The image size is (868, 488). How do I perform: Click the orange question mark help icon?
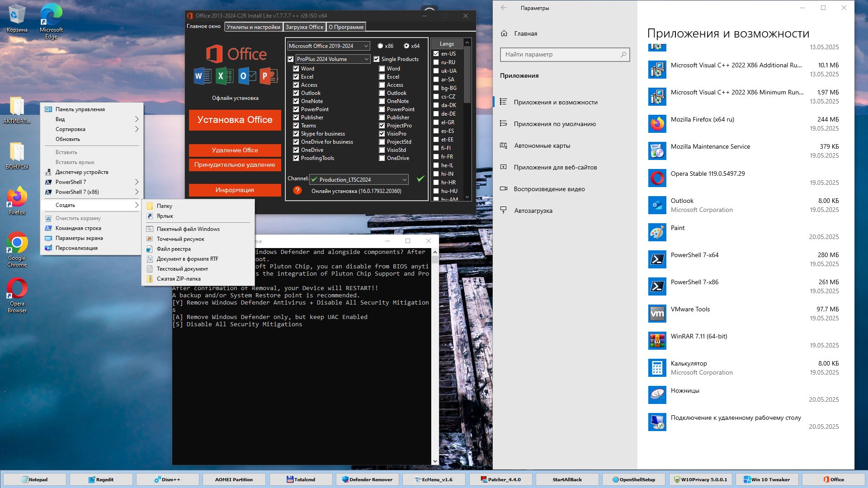pos(297,191)
